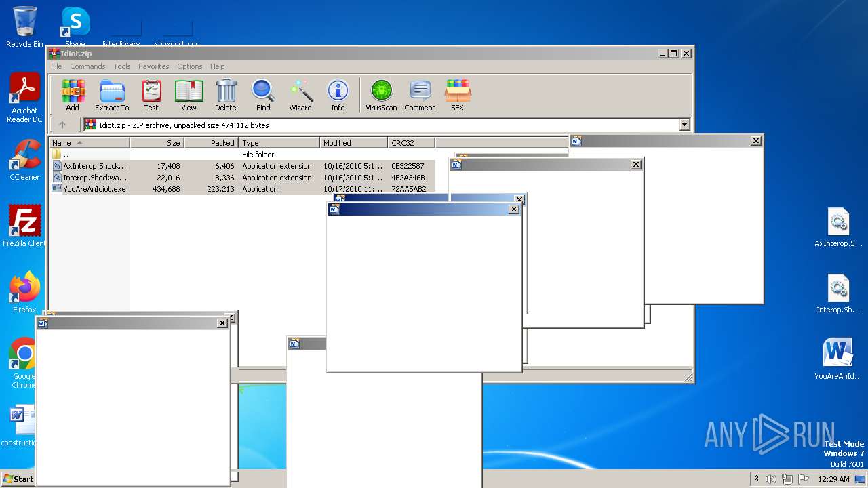Open the CCleaner desktop icon
The image size is (868, 488).
point(24,160)
